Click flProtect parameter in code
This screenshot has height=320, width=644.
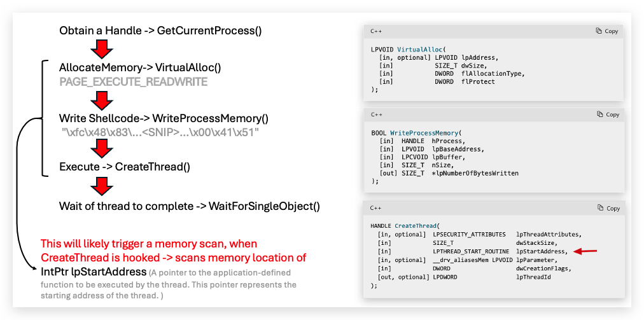tap(479, 81)
